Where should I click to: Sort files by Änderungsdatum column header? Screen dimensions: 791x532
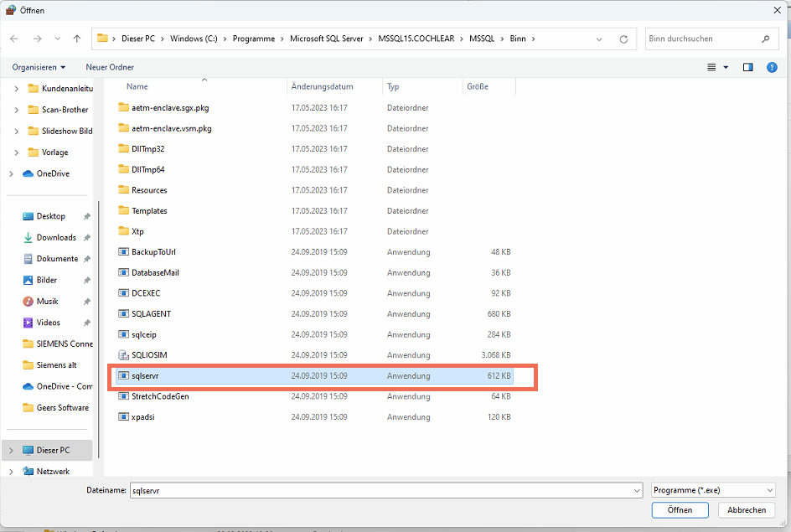322,86
